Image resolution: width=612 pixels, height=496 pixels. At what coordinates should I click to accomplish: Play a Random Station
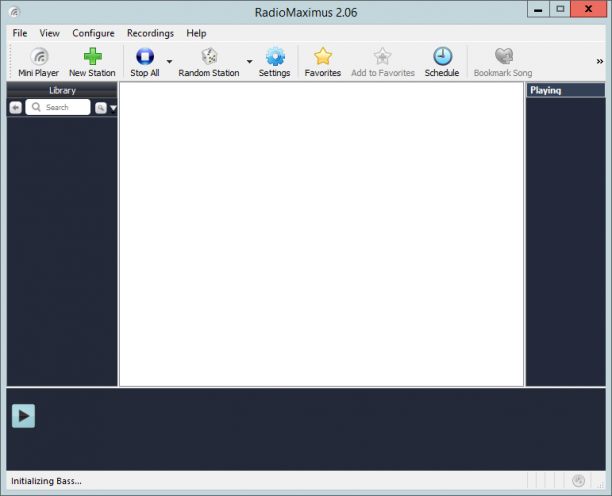point(209,62)
